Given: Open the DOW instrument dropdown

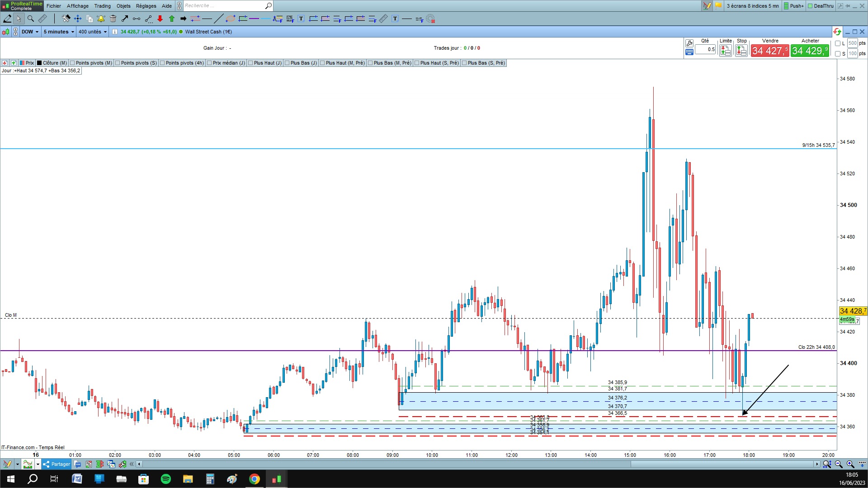Looking at the screenshot, I should click(x=30, y=32).
